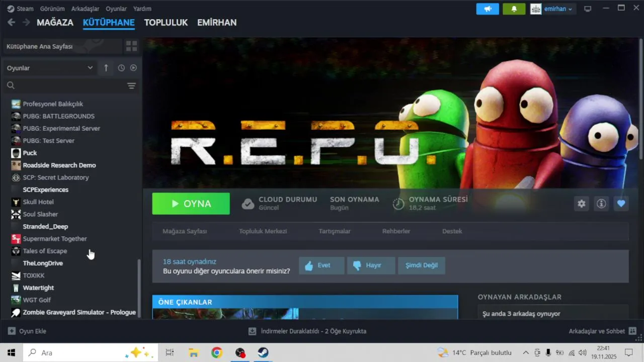
Task: Click the Watertight game icon
Action: (x=16, y=288)
